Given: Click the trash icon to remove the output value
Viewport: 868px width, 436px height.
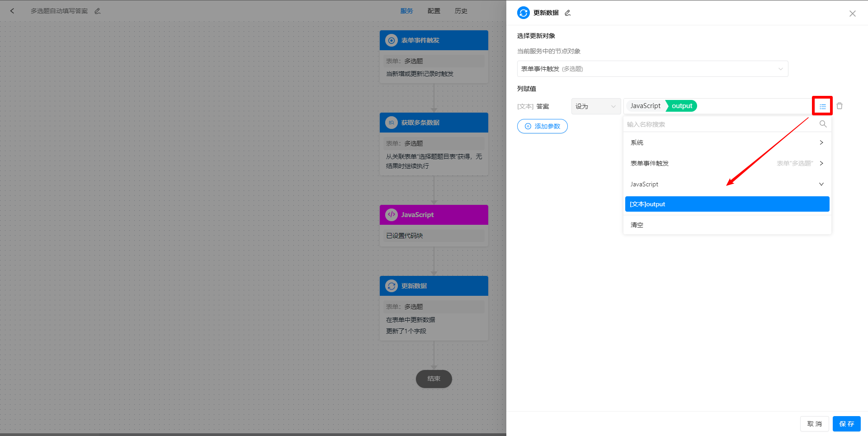Looking at the screenshot, I should (840, 106).
